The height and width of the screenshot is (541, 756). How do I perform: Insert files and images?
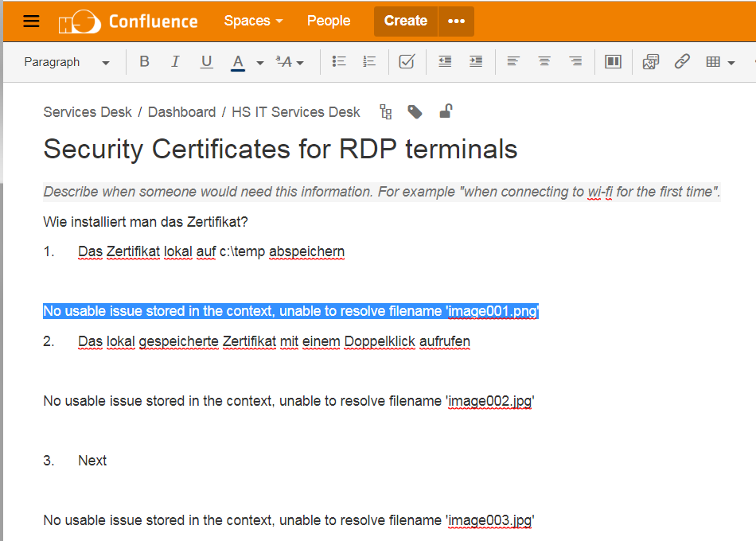650,62
